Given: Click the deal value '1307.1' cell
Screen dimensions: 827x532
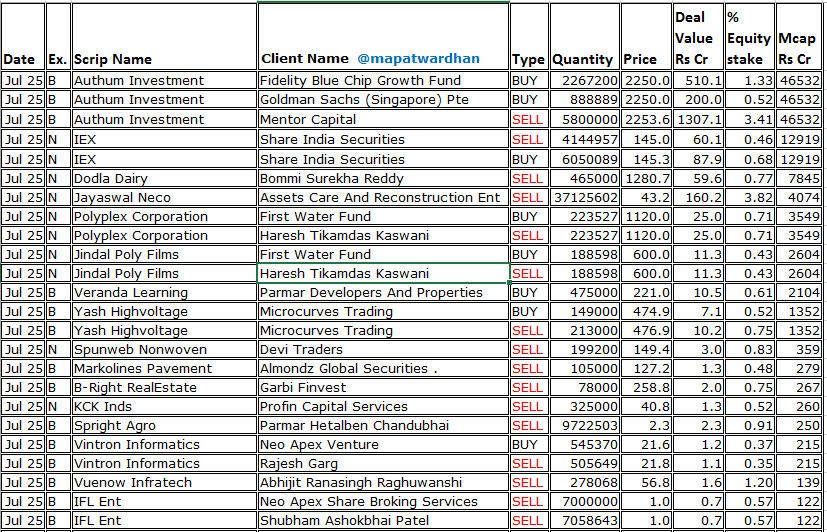Looking at the screenshot, I should click(698, 120).
